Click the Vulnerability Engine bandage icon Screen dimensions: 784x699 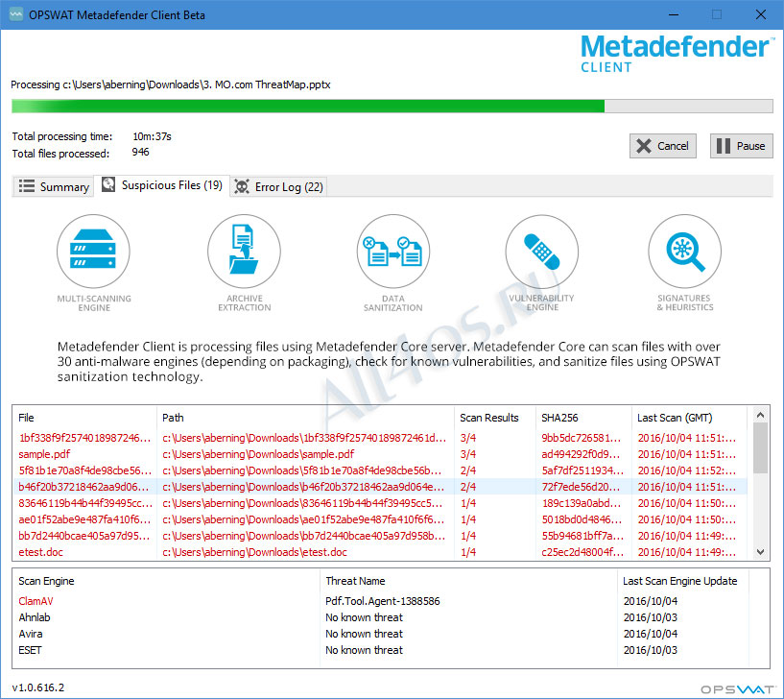click(542, 251)
